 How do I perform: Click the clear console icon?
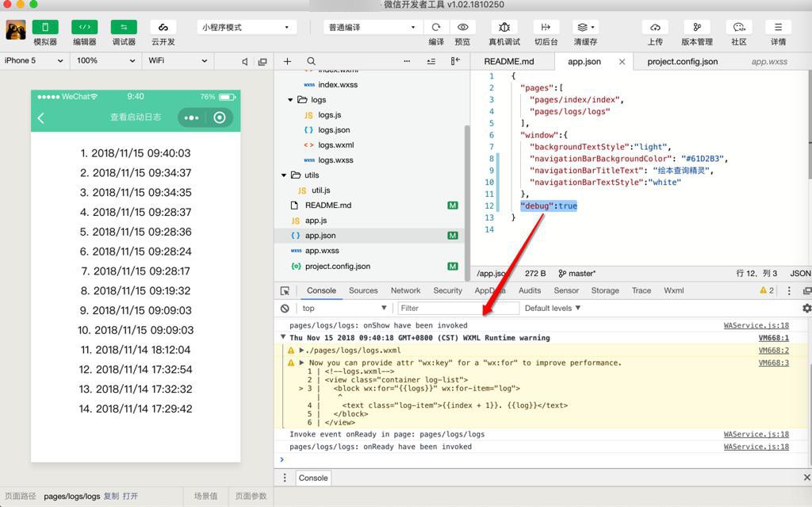pyautogui.click(x=285, y=308)
